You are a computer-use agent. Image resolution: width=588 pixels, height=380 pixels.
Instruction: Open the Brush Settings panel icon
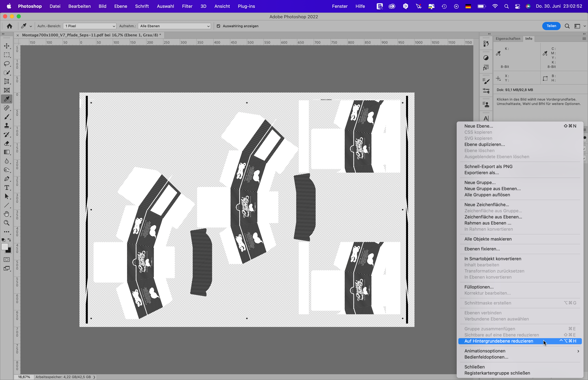click(x=486, y=91)
